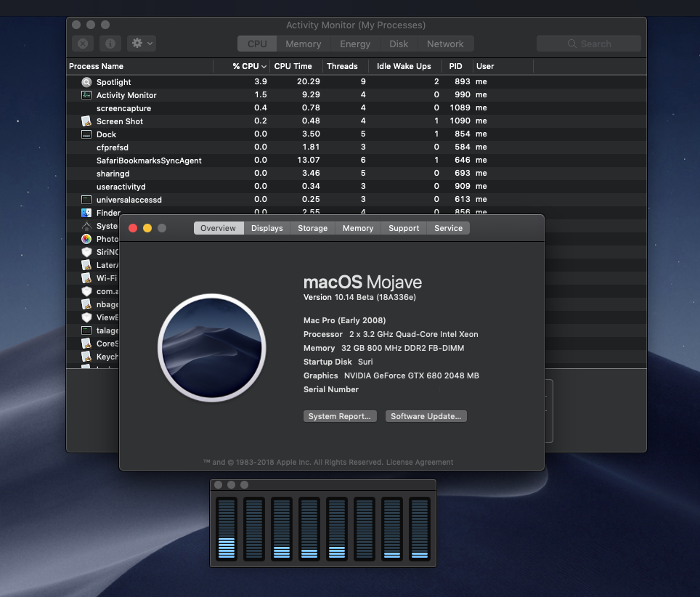Select the cfprefsd process row
This screenshot has width=700, height=597.
357,147
